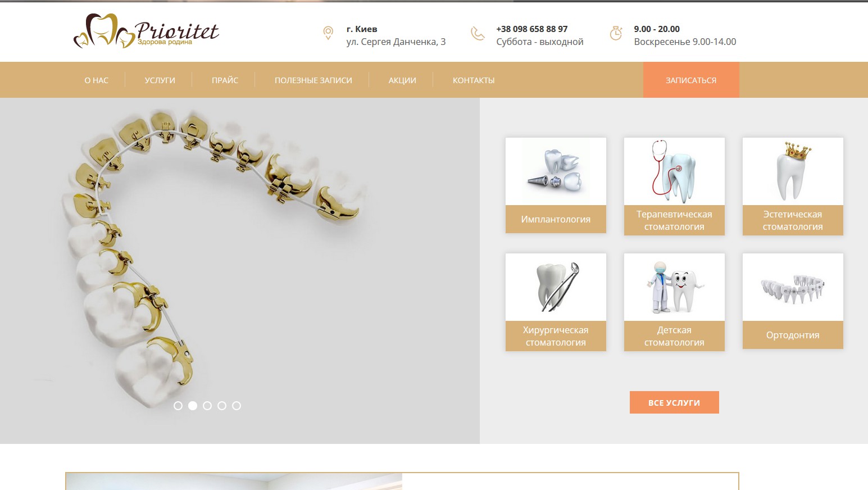Click the ВСЕ УСЛУГИ button
Screen dimensions: 868x490
[674, 402]
